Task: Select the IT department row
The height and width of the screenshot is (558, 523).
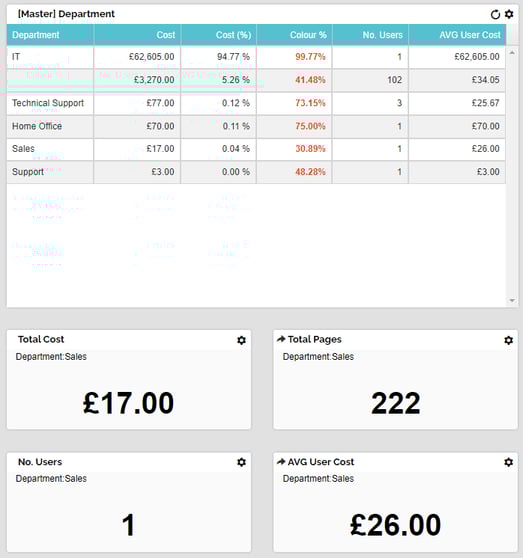Action: (x=256, y=57)
